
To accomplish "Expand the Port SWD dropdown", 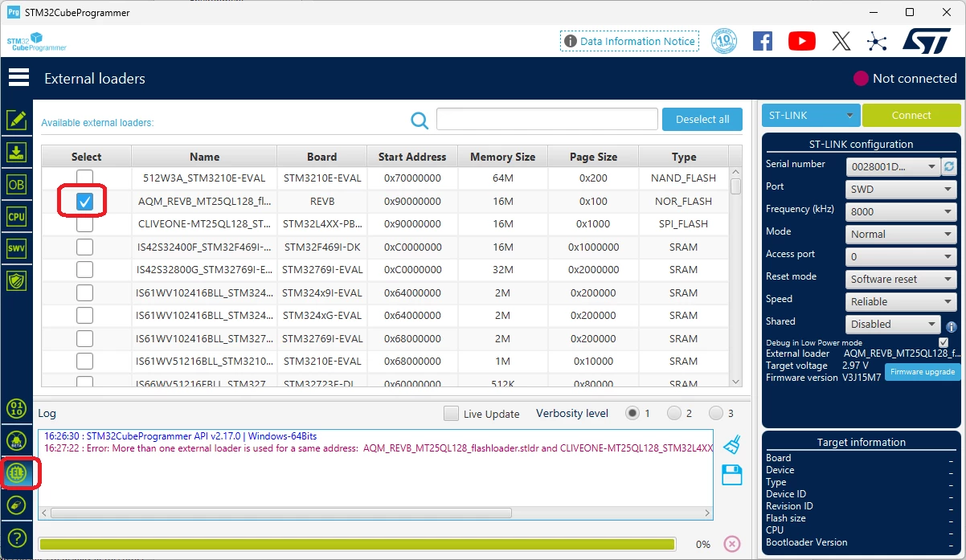I will 901,190.
